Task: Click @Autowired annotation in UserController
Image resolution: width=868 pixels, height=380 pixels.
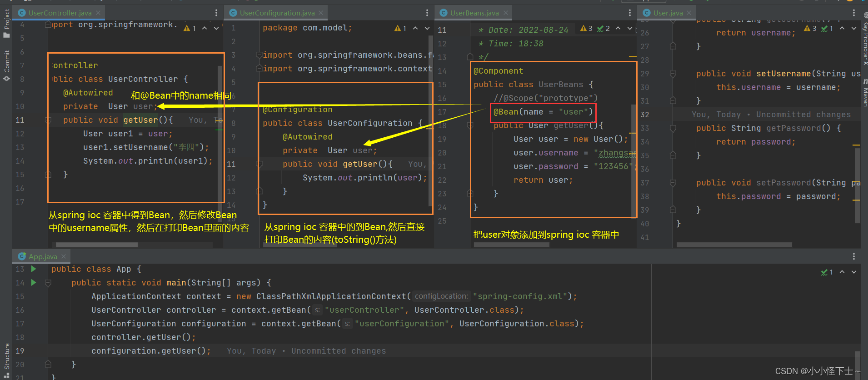Action: click(x=88, y=93)
